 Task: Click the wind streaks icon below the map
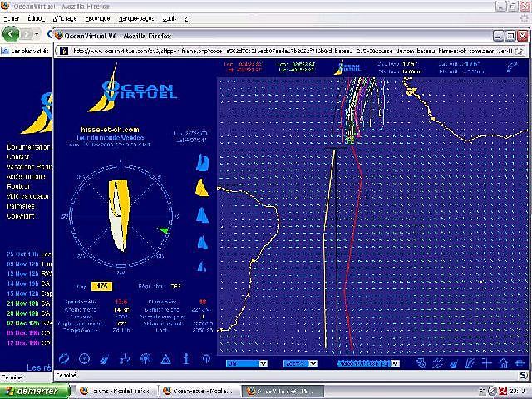coord(437,363)
